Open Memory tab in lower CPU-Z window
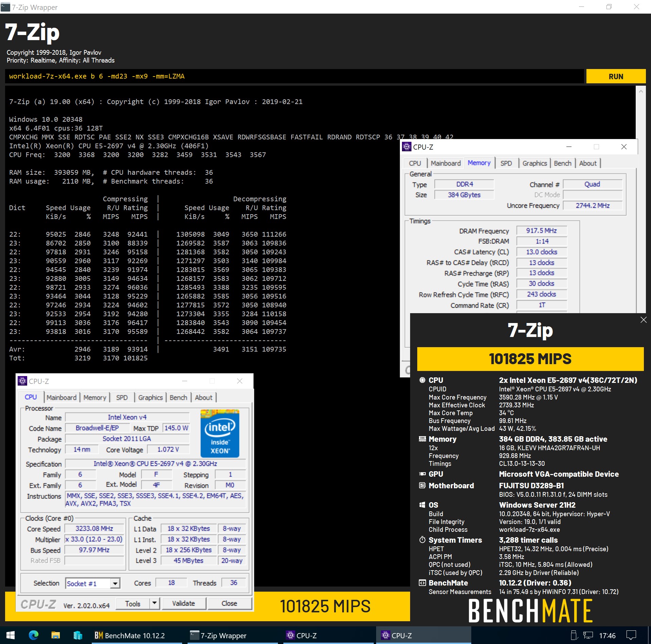Image resolution: width=651 pixels, height=644 pixels. point(95,397)
